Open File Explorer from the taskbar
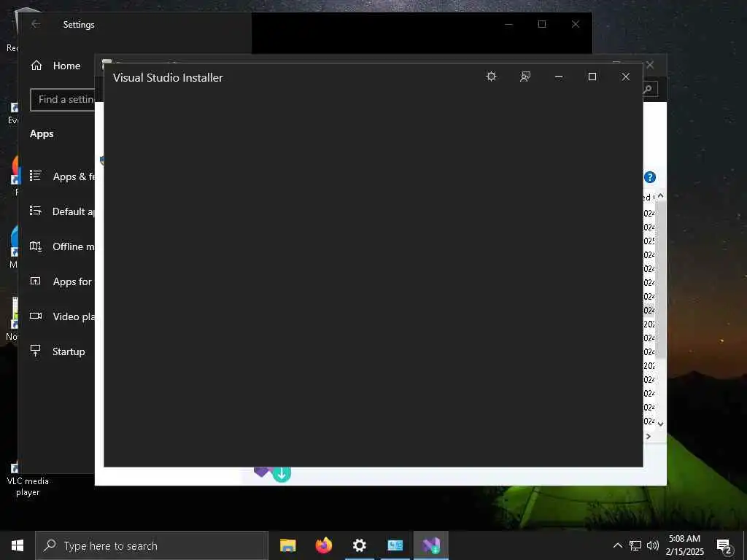747x560 pixels. 287,545
